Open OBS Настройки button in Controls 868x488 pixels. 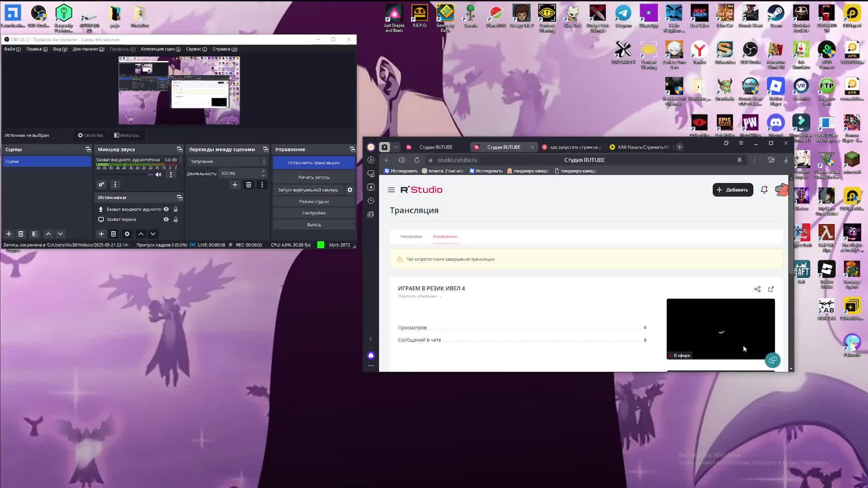(x=314, y=213)
